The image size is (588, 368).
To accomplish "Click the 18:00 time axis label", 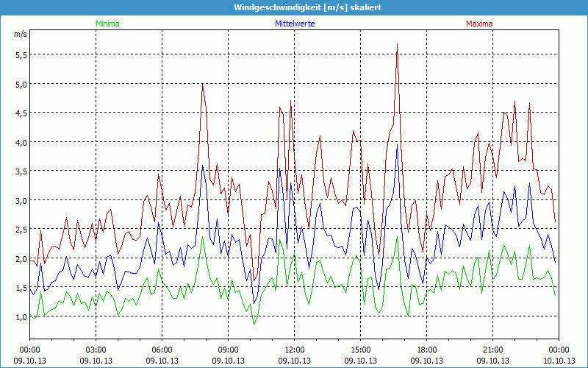I will (427, 350).
